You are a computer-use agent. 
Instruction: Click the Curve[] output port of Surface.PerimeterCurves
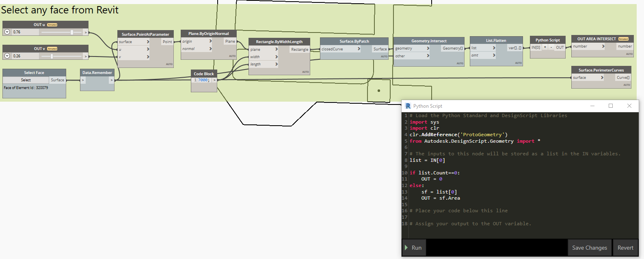(623, 77)
